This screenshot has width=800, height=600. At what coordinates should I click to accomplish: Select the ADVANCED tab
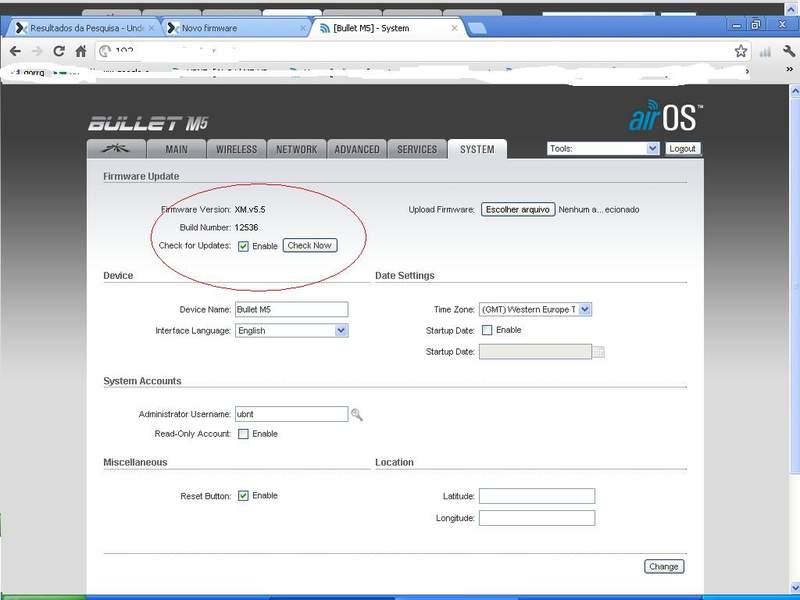(357, 149)
